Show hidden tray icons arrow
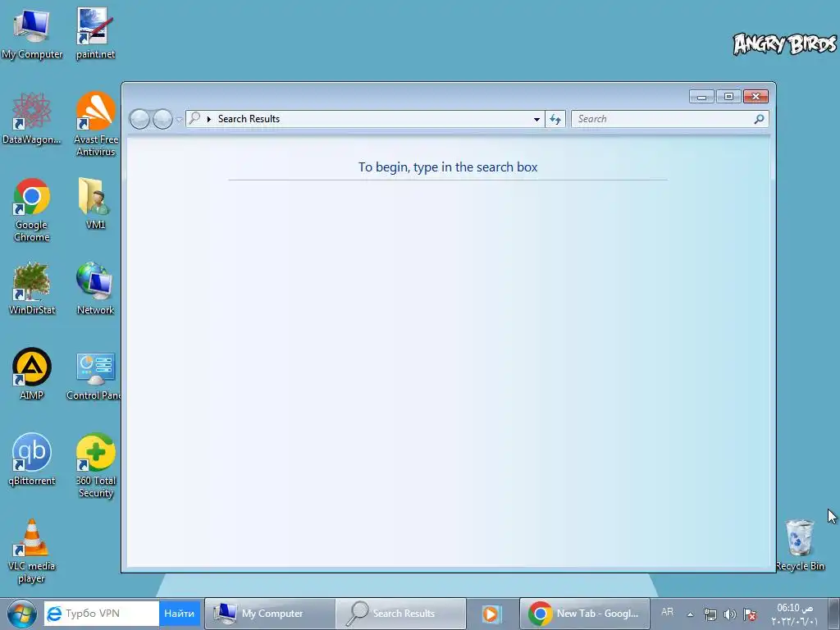840x630 pixels. coord(691,614)
